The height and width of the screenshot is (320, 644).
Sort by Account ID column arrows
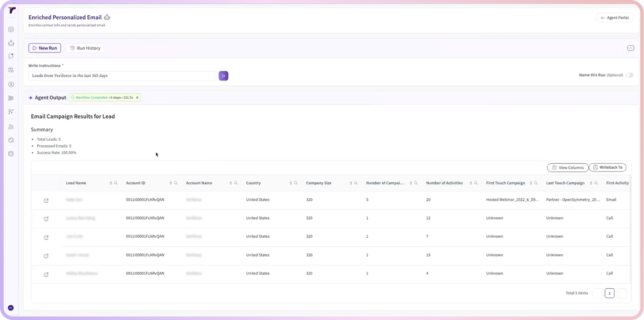coord(171,183)
